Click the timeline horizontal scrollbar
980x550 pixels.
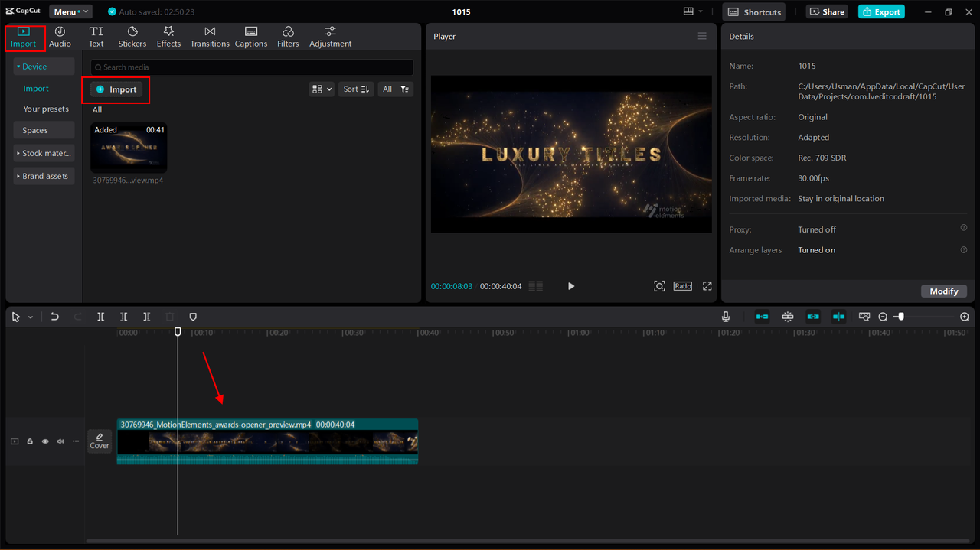[528, 541]
